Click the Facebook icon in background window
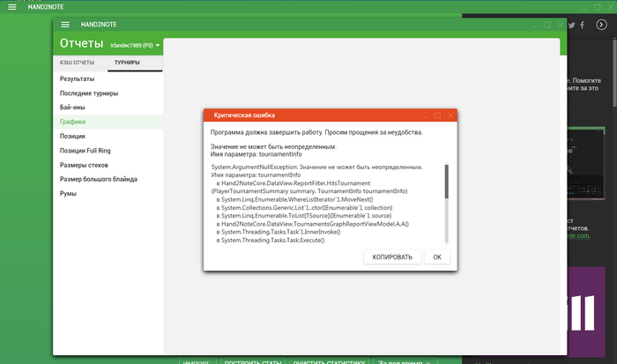The image size is (617, 364). (582, 26)
